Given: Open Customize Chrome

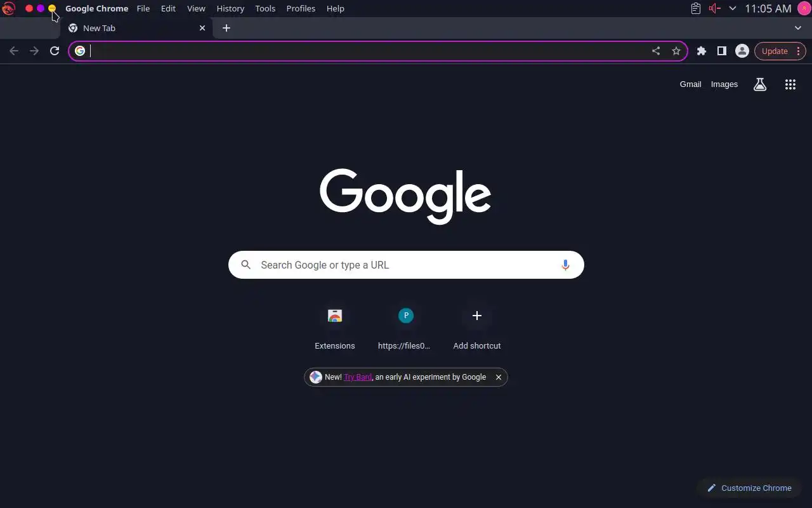Looking at the screenshot, I should tap(749, 488).
